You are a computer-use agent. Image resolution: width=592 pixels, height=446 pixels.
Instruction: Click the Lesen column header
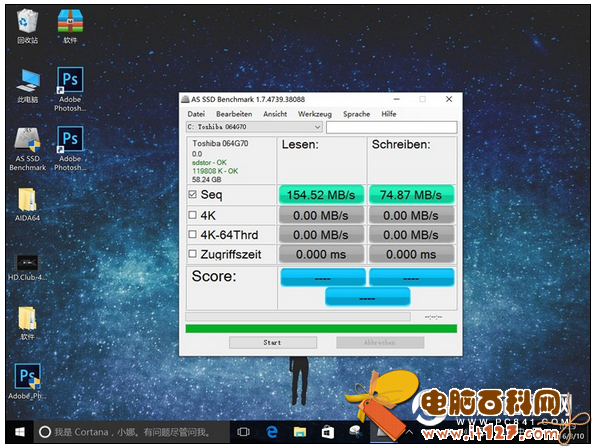tap(300, 144)
